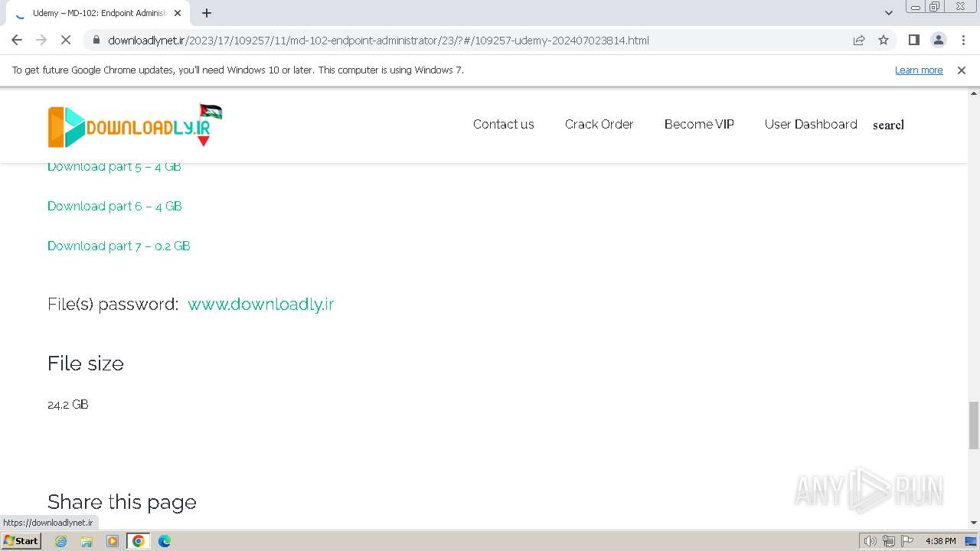This screenshot has height=551, width=980.
Task: Bookmark this tab with the star icon
Action: (x=884, y=40)
